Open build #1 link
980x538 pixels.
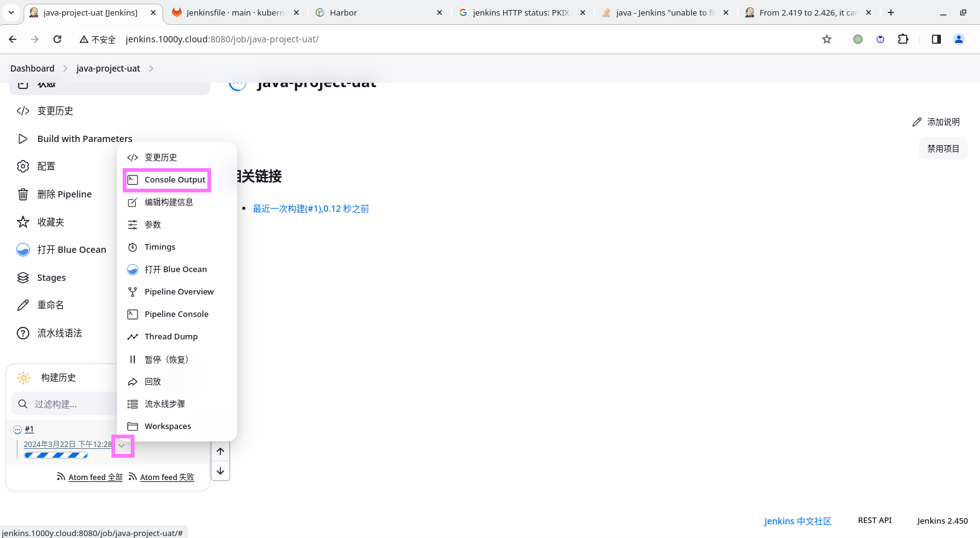(29, 429)
